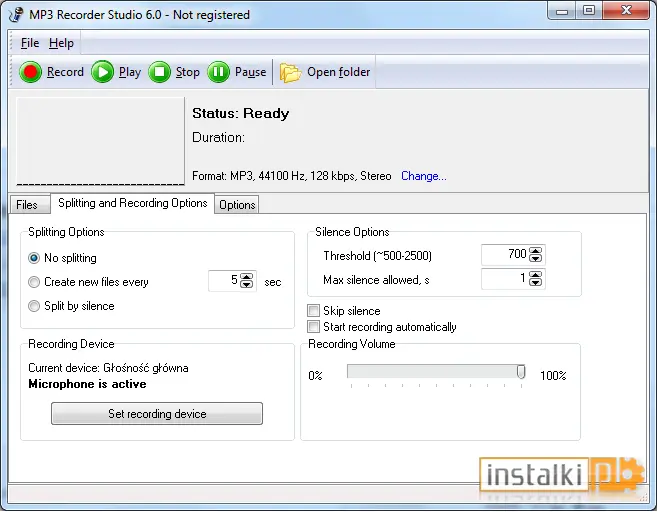Image resolution: width=657 pixels, height=512 pixels.
Task: Close the MP3 Recorder Studio window
Action: [626, 10]
